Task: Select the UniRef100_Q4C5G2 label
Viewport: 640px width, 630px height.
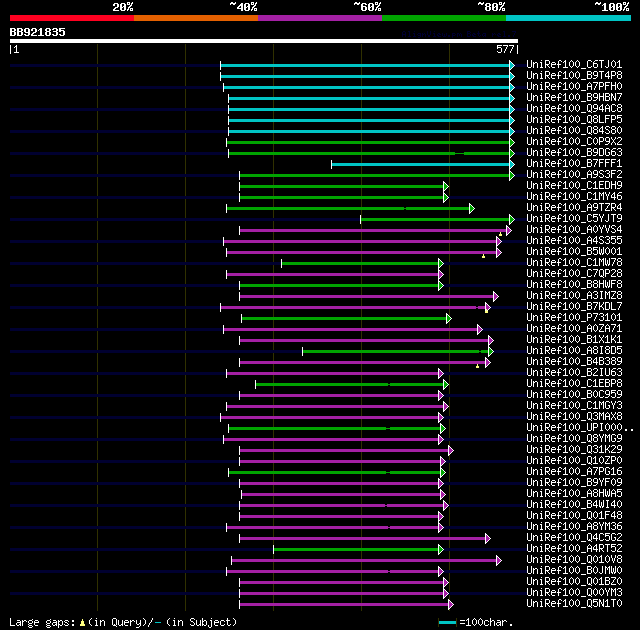Action: click(x=574, y=538)
